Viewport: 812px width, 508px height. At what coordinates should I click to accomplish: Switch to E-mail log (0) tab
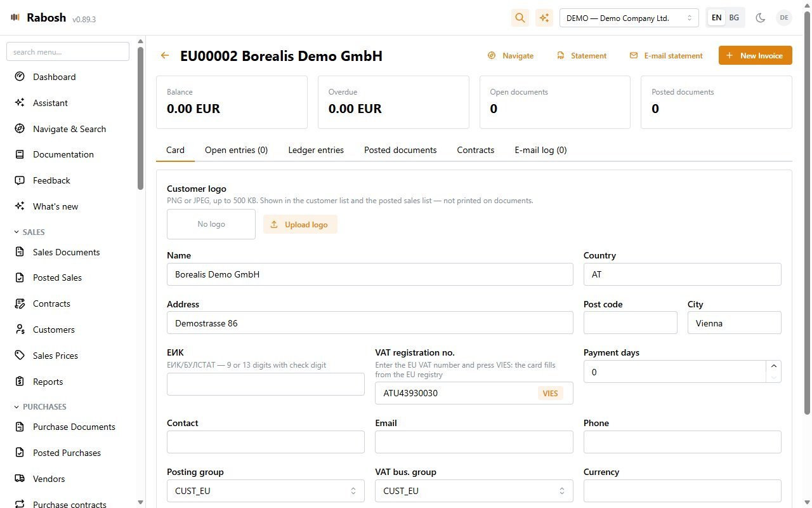click(540, 150)
